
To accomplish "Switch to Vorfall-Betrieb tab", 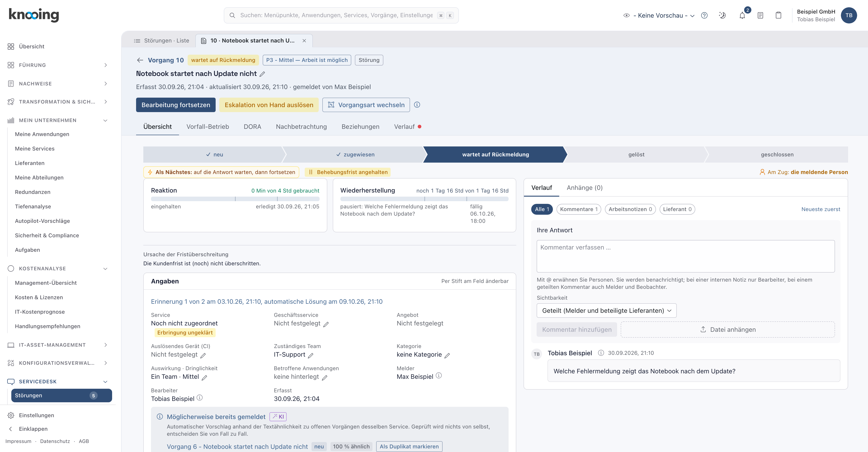I will coord(208,127).
